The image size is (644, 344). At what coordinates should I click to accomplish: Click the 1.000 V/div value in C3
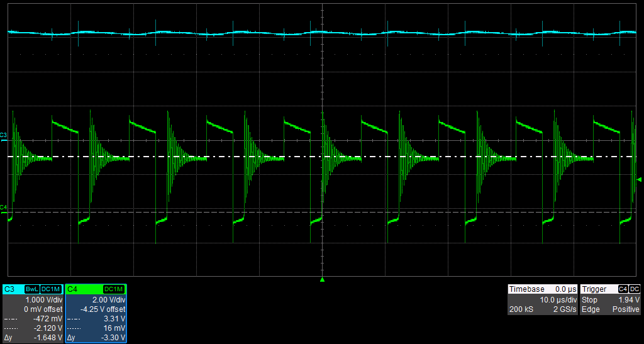click(x=44, y=300)
